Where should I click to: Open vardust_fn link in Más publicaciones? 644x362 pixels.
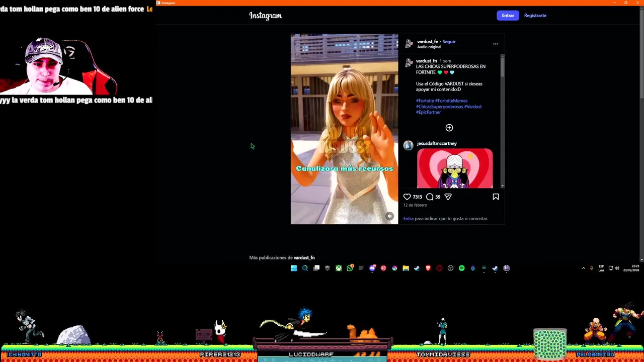304,257
